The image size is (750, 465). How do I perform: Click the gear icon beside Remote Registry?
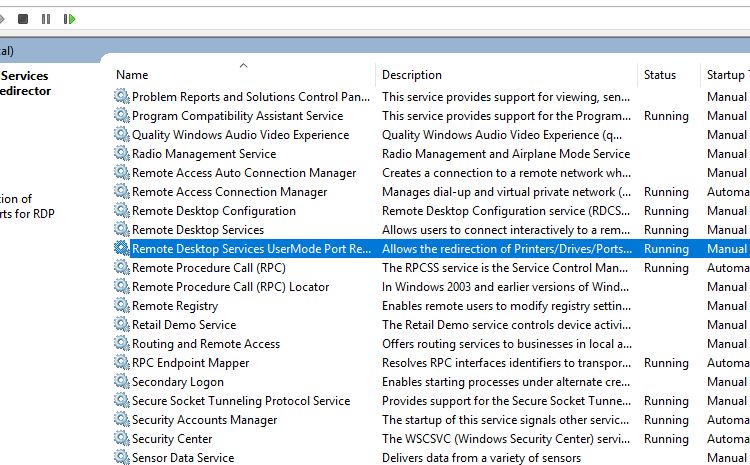click(x=122, y=306)
